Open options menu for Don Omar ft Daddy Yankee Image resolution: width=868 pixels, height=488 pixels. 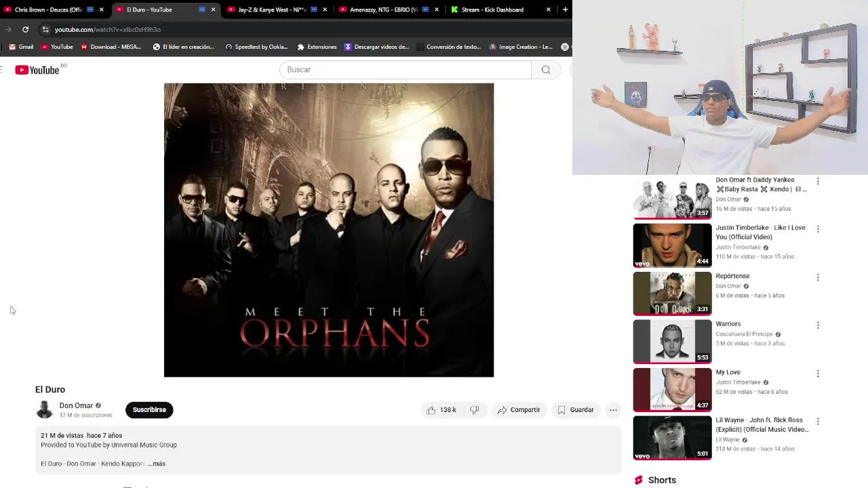(818, 181)
